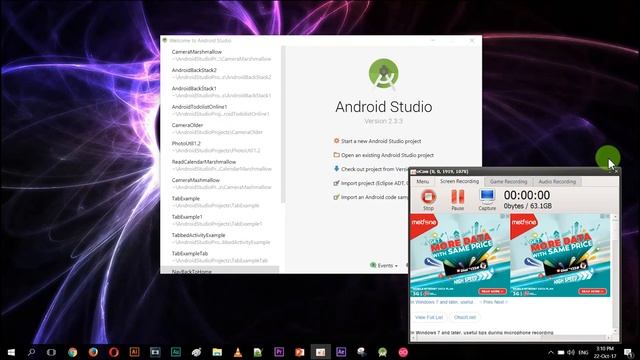Click the View Full List button

429,317
